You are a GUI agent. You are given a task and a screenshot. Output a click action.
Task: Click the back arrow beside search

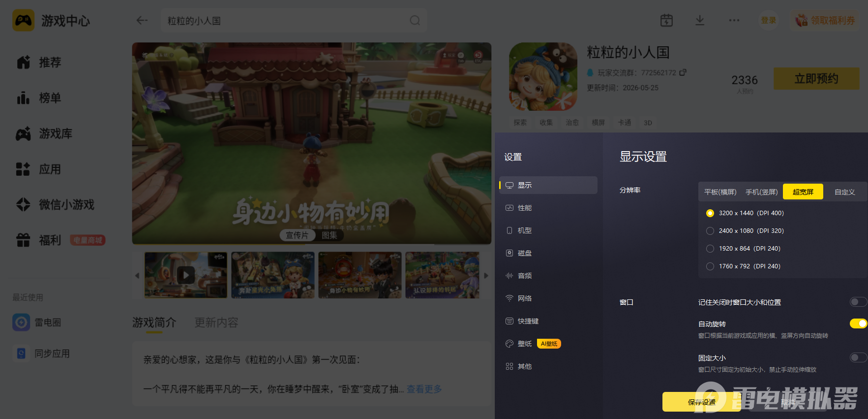(142, 20)
